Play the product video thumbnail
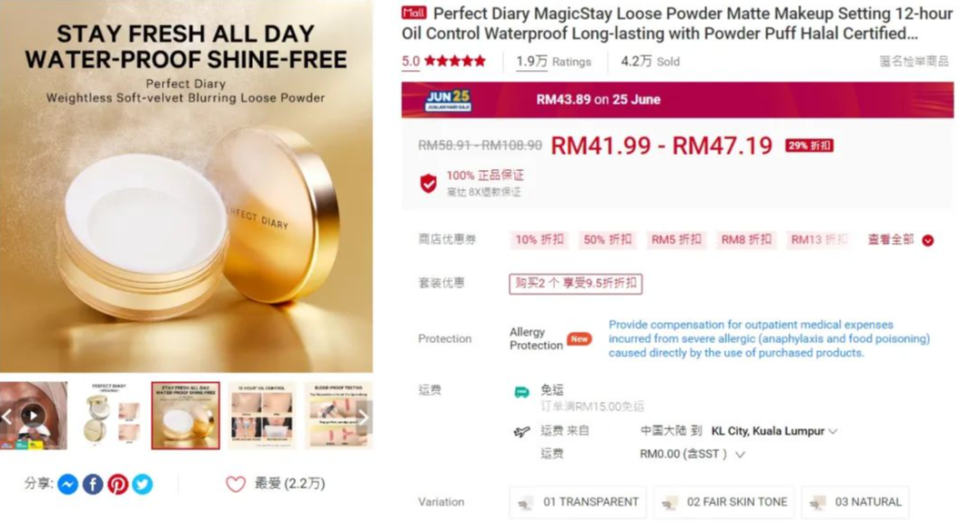The image size is (980, 523). coord(33,416)
